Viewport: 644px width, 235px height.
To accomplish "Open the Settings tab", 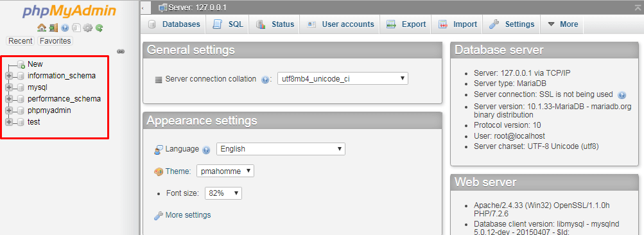I will pos(511,24).
